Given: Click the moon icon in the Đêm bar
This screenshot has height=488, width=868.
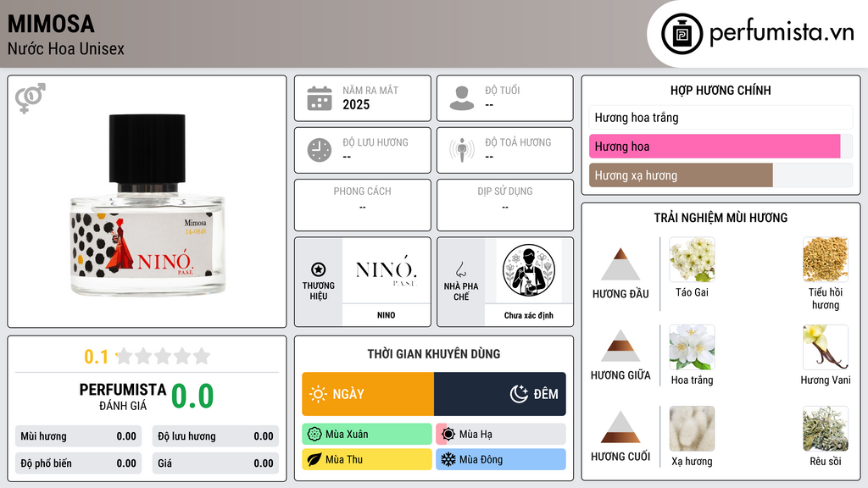Looking at the screenshot, I should 519,394.
